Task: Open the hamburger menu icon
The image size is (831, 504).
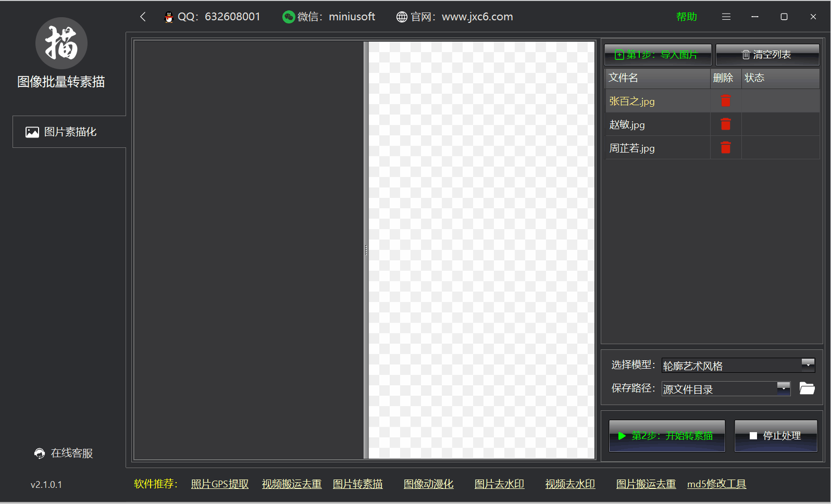Action: pyautogui.click(x=726, y=17)
